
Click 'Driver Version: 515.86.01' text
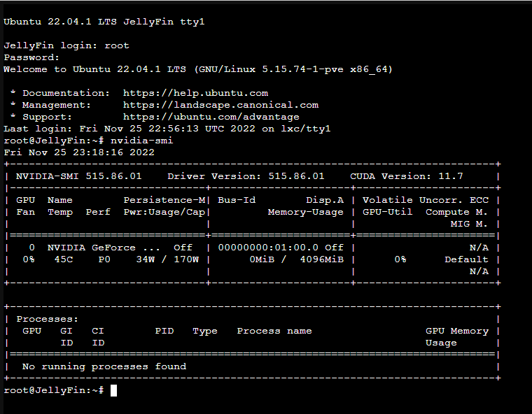[246, 176]
